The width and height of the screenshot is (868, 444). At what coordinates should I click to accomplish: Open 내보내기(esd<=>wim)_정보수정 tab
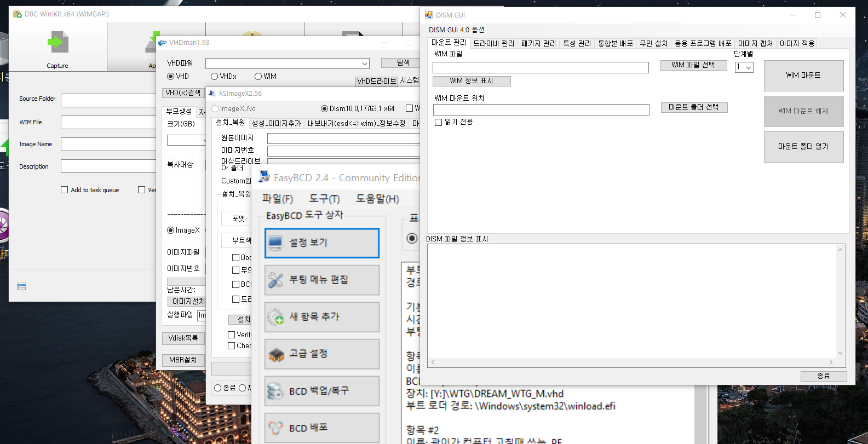click(356, 123)
